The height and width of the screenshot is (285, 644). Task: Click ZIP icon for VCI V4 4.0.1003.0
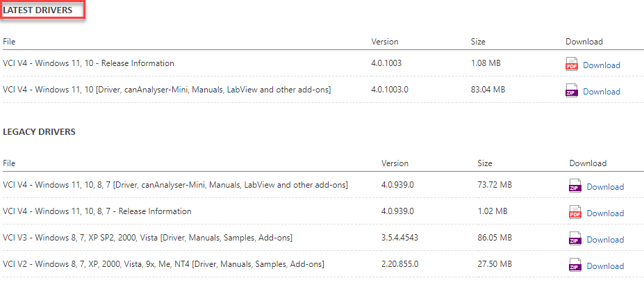coord(572,91)
